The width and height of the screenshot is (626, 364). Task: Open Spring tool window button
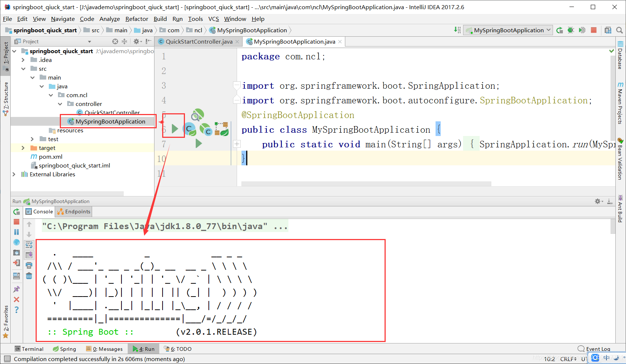point(64,349)
